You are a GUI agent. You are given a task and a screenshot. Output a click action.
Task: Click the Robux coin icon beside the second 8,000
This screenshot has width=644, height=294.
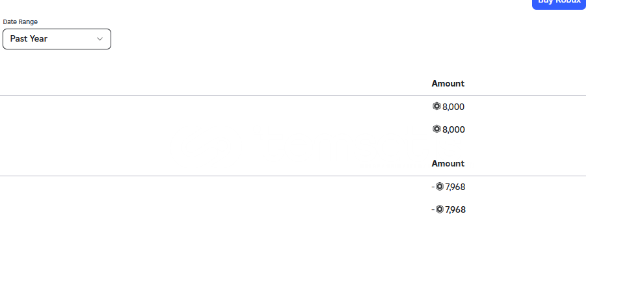436,129
